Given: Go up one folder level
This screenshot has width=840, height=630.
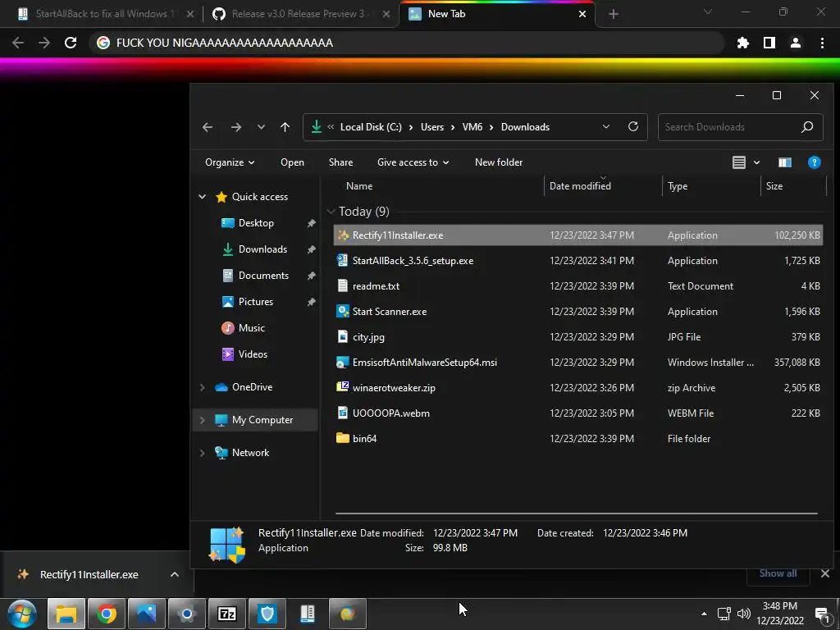Looking at the screenshot, I should point(285,127).
